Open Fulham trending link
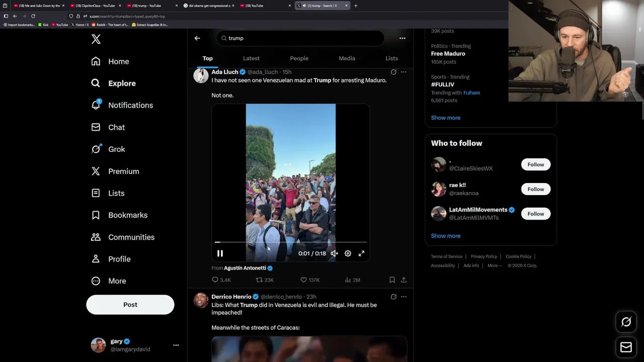Image resolution: width=644 pixels, height=362 pixels. 471,93
